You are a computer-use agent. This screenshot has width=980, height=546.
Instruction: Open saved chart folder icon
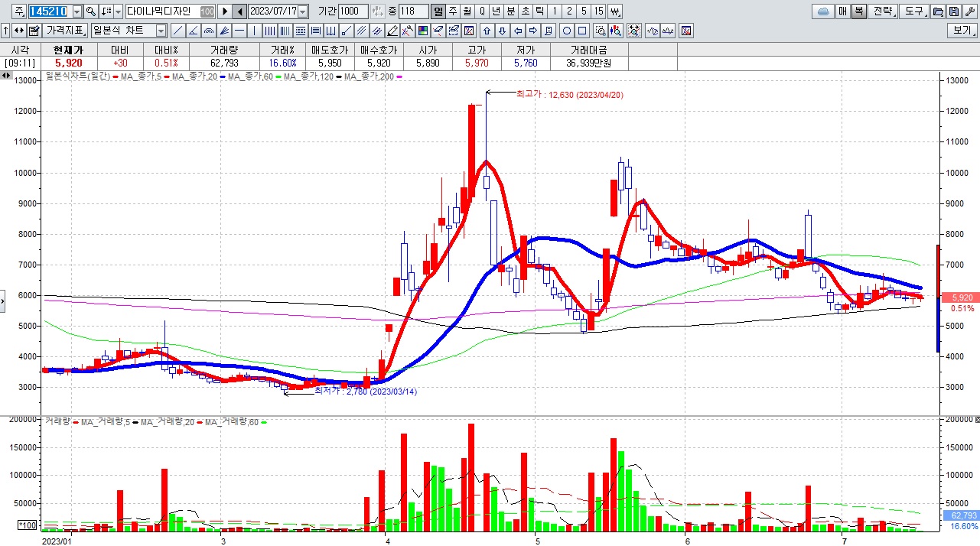tap(937, 11)
